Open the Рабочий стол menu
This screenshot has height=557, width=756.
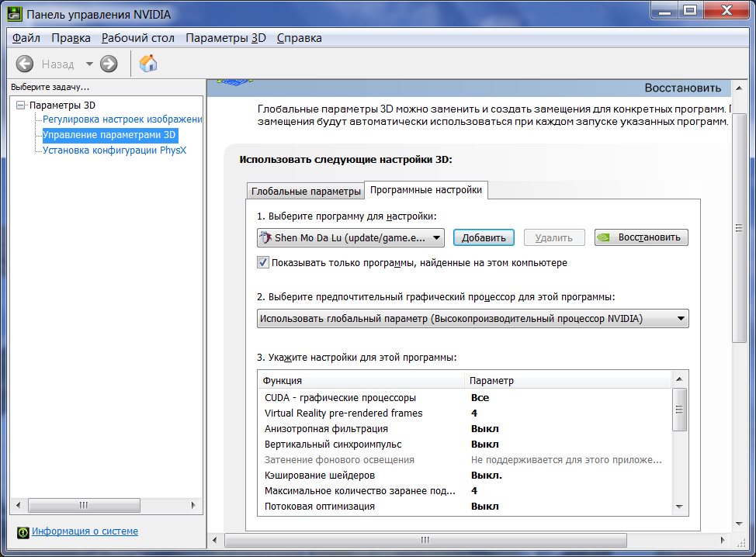pos(138,38)
